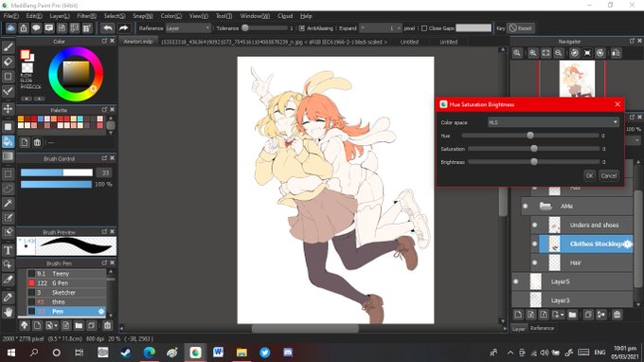The height and width of the screenshot is (362, 644).
Task: Toggle visibility of Clothes Stockings layer
Action: [534, 244]
